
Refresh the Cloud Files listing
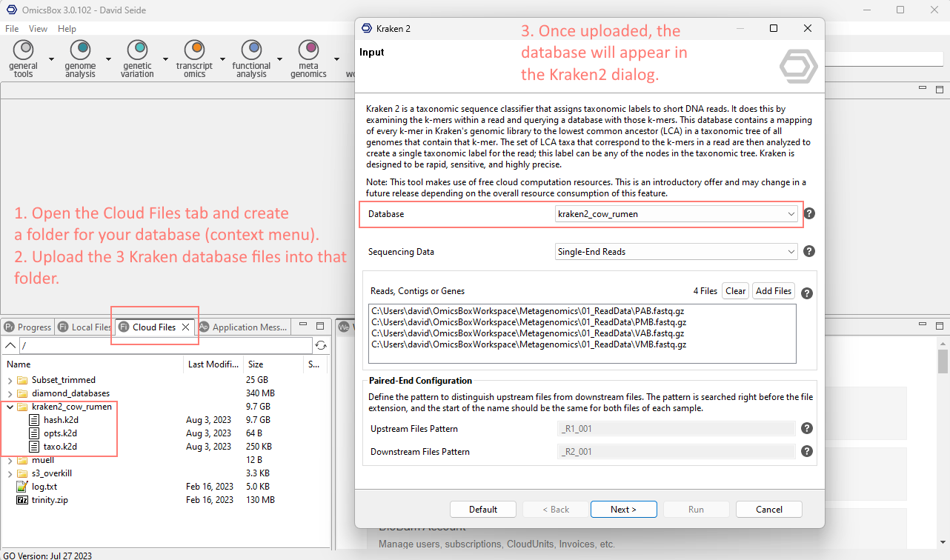click(321, 345)
